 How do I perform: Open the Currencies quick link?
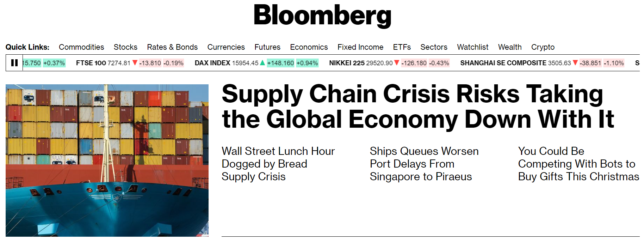pyautogui.click(x=226, y=47)
